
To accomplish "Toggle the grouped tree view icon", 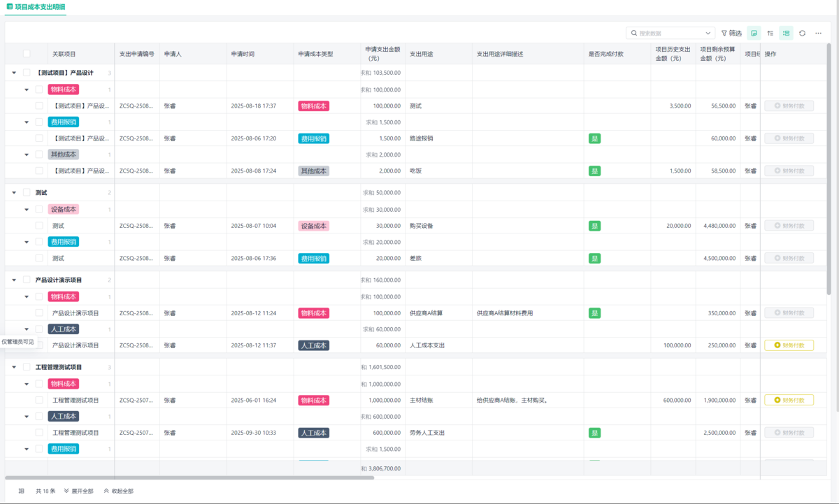I will pyautogui.click(x=787, y=33).
